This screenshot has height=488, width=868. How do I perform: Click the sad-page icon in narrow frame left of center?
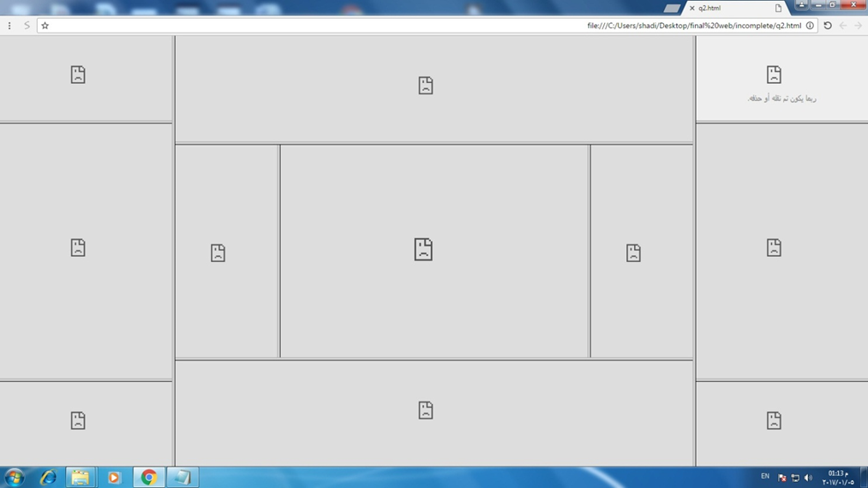click(218, 253)
